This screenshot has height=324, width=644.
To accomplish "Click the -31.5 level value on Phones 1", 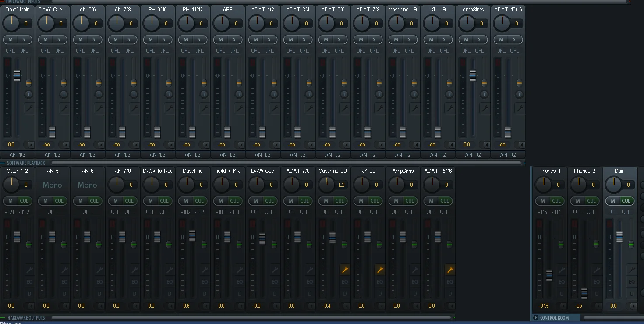I will [x=544, y=306].
